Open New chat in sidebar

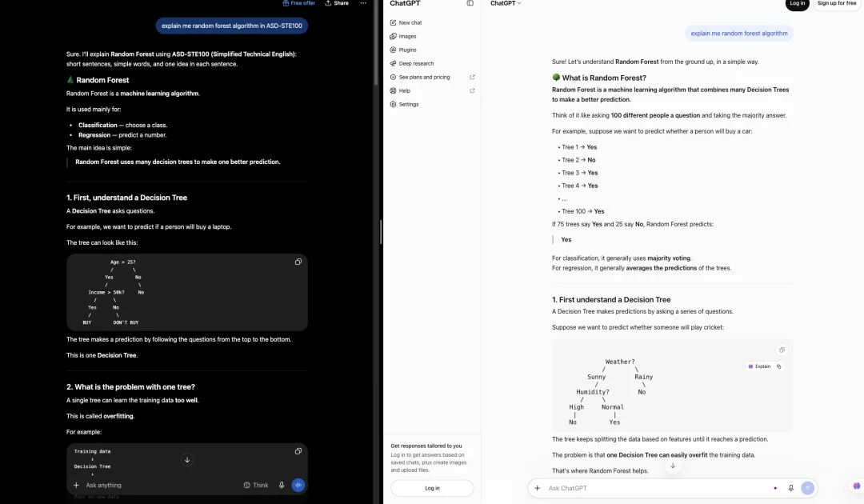coord(406,22)
